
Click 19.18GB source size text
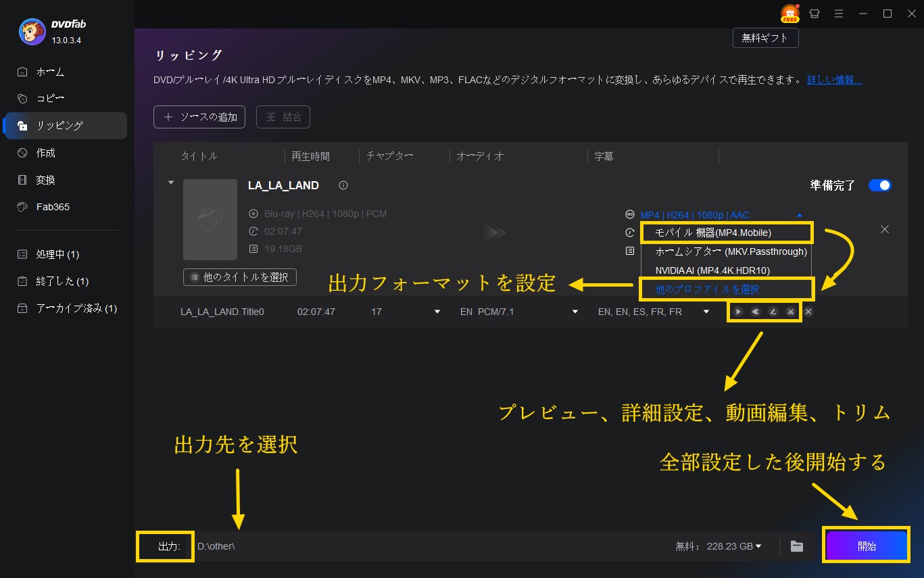click(x=283, y=249)
